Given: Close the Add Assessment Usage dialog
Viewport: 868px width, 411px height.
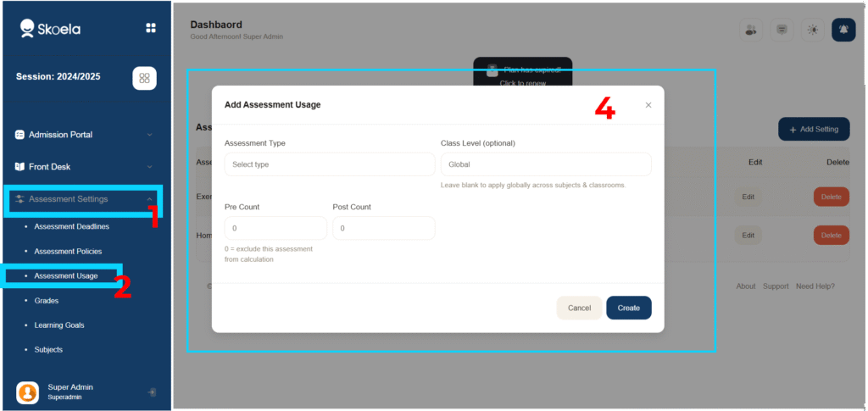Looking at the screenshot, I should (x=648, y=105).
